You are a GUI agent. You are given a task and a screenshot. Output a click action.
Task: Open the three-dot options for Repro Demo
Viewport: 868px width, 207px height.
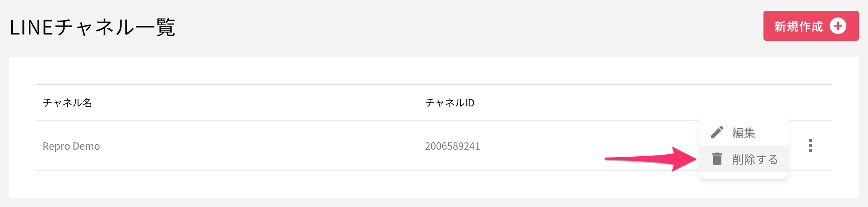coord(810,145)
